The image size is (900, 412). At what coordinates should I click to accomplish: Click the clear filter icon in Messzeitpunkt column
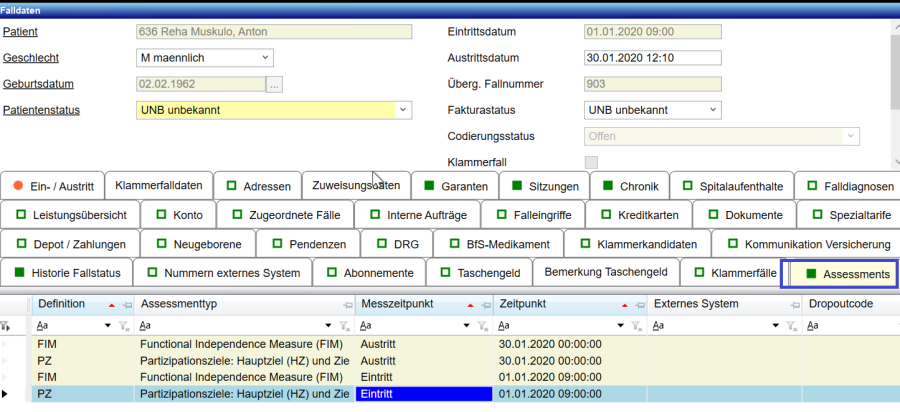(x=482, y=325)
